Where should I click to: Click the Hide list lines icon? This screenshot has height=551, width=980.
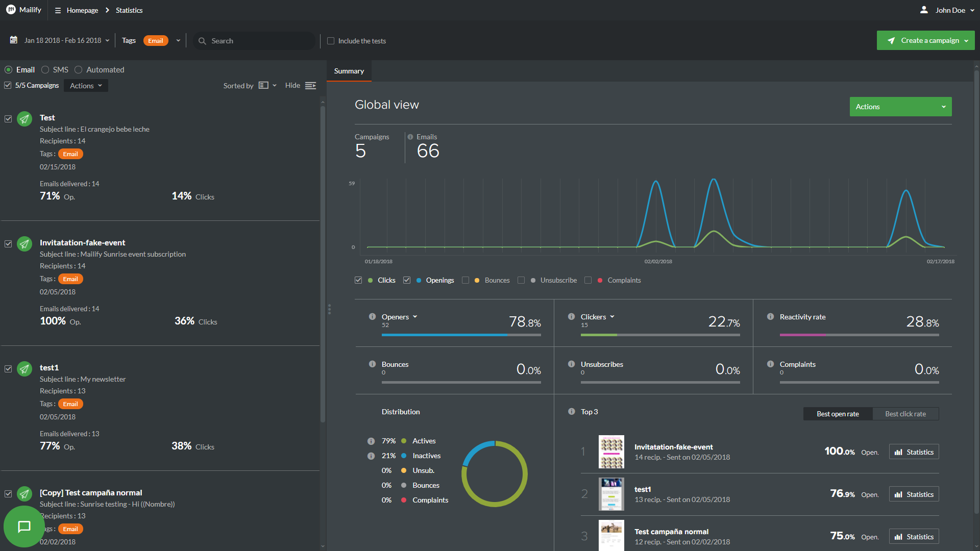(x=310, y=86)
